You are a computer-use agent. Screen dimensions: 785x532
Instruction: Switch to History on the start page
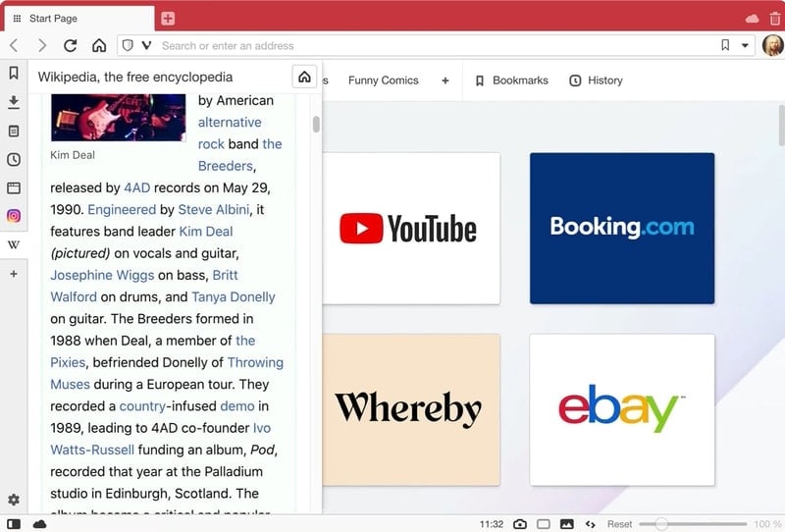pyautogui.click(x=596, y=80)
